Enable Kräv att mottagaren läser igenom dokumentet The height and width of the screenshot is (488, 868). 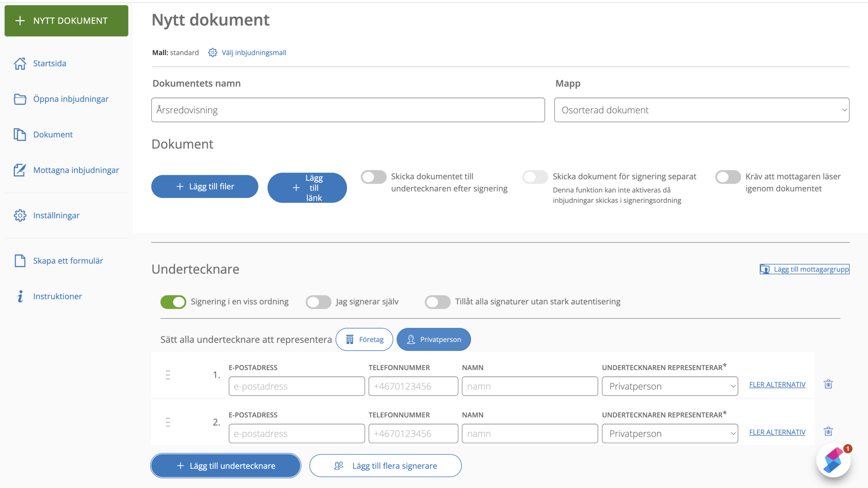tap(728, 177)
